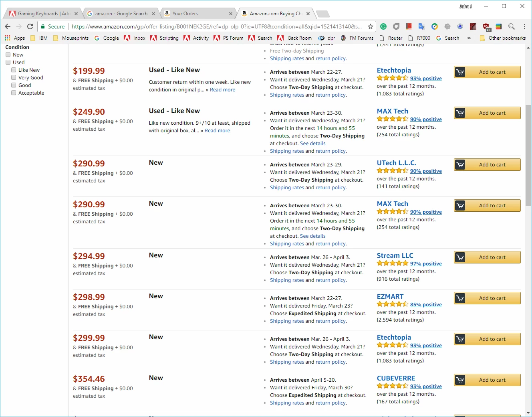This screenshot has width=532, height=417.
Task: View EZMART 85% positive ratings
Action: (426, 305)
